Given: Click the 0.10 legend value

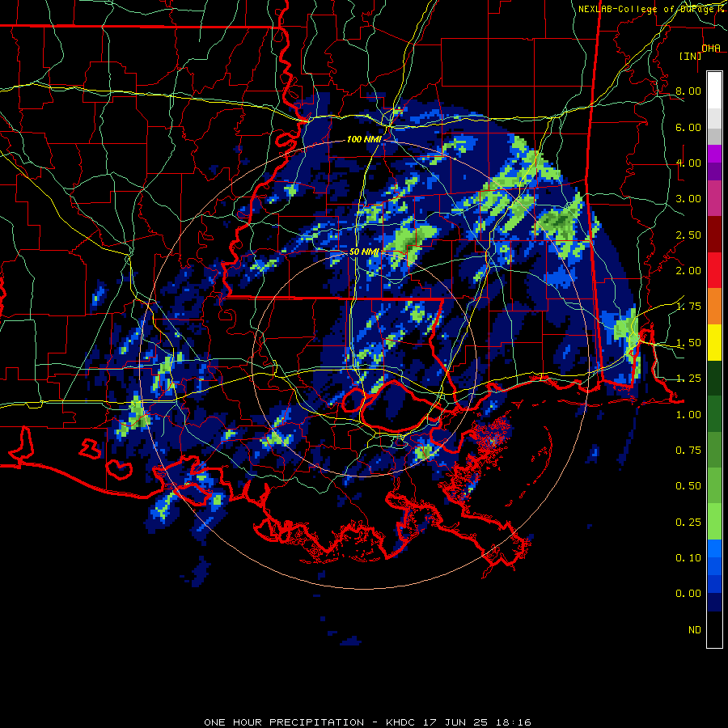Looking at the screenshot, I should click(688, 558).
